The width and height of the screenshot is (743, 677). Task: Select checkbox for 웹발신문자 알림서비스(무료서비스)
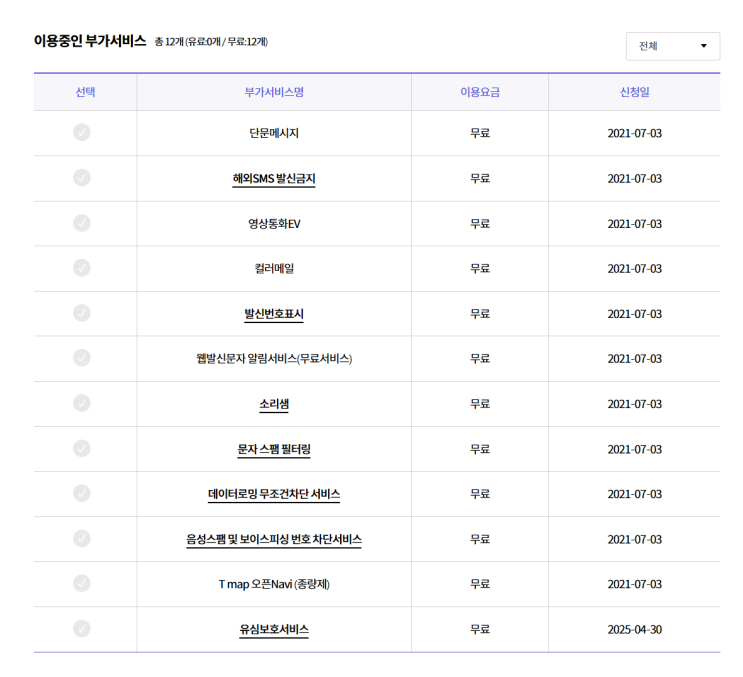click(82, 358)
